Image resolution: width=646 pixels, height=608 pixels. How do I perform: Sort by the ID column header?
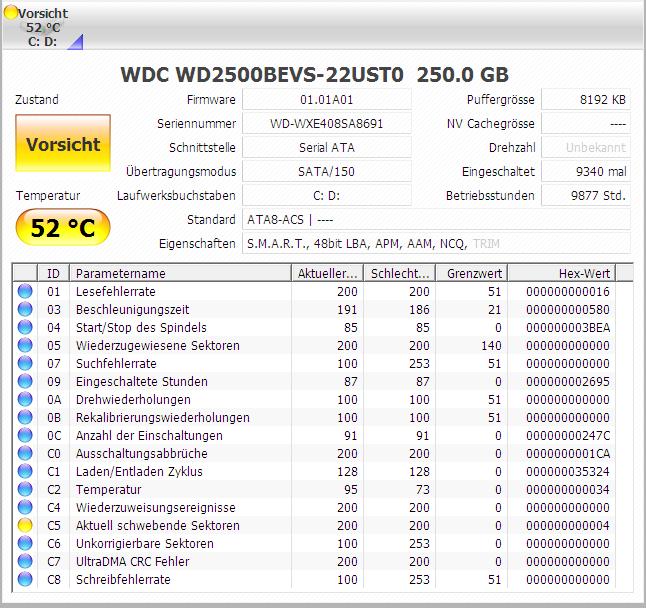(x=53, y=273)
